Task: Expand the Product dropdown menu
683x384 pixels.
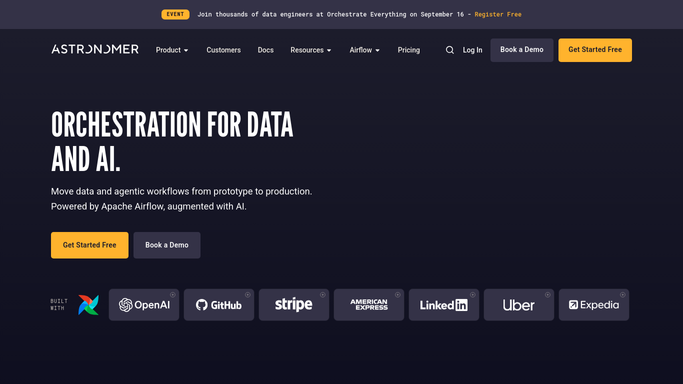Action: 172,50
